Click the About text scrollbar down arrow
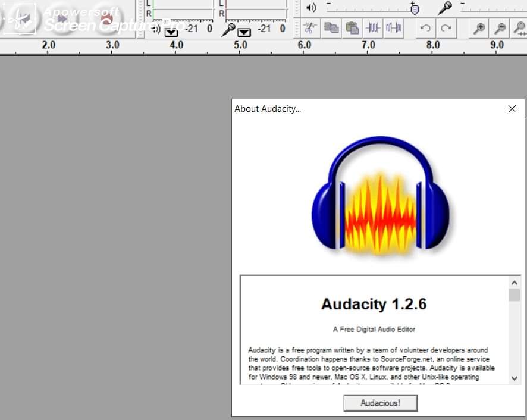 [x=515, y=378]
